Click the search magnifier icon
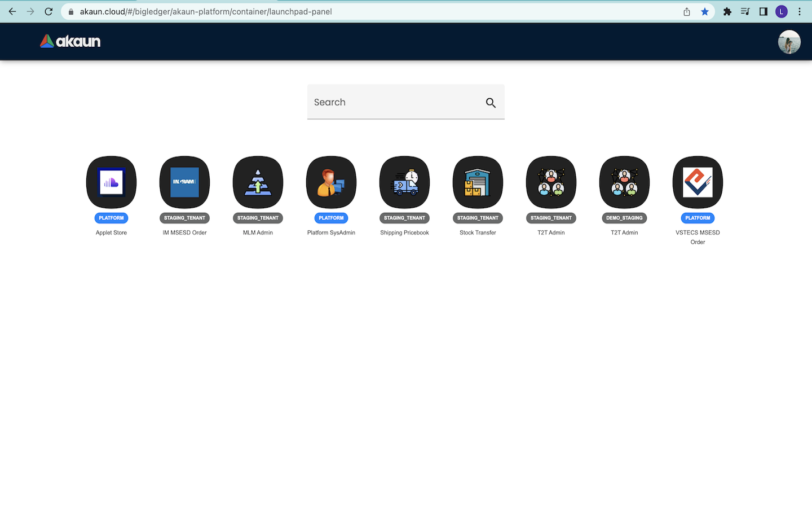This screenshot has width=812, height=508. (x=491, y=103)
